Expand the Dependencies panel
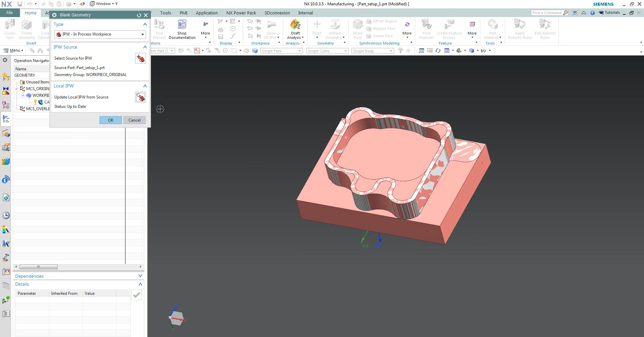 pos(140,276)
